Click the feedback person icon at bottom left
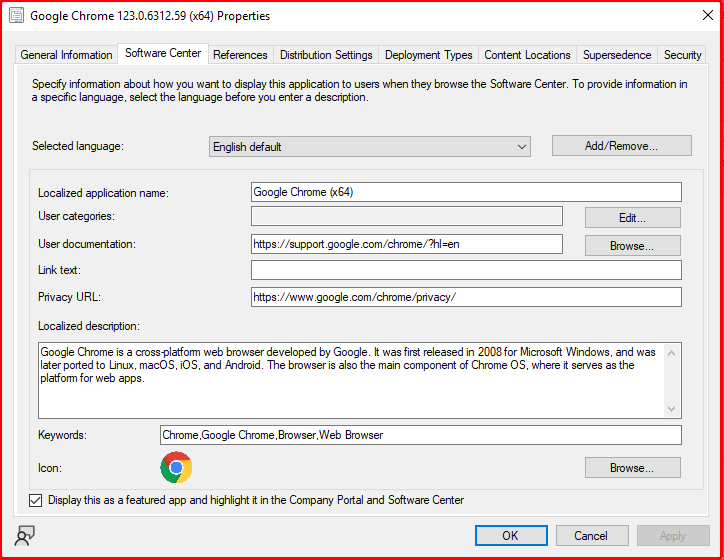The height and width of the screenshot is (560, 724). [x=24, y=536]
